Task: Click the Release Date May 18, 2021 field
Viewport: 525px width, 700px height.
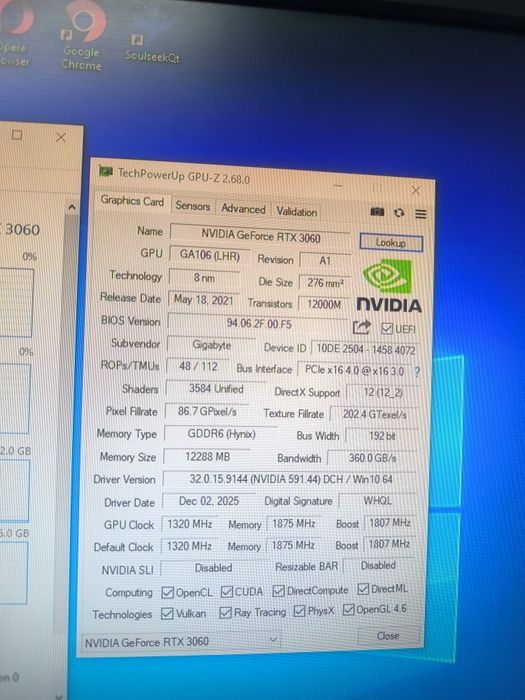Action: click(x=204, y=300)
